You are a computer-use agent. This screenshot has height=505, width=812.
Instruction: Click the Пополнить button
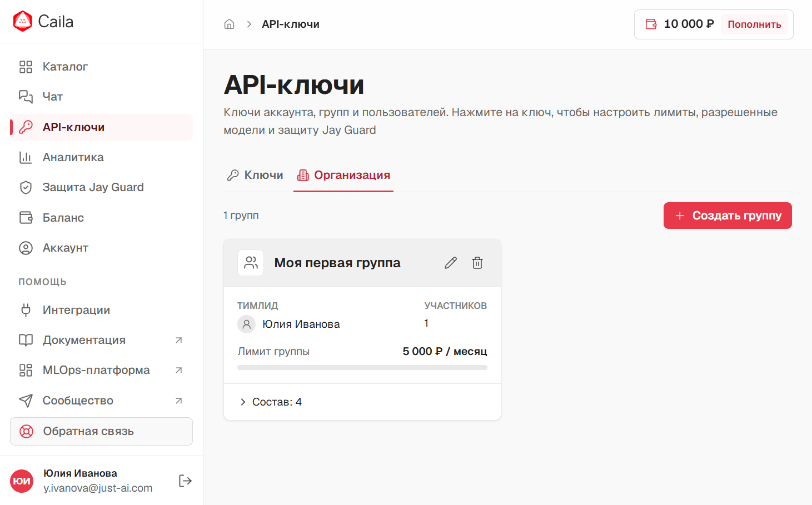click(x=754, y=24)
